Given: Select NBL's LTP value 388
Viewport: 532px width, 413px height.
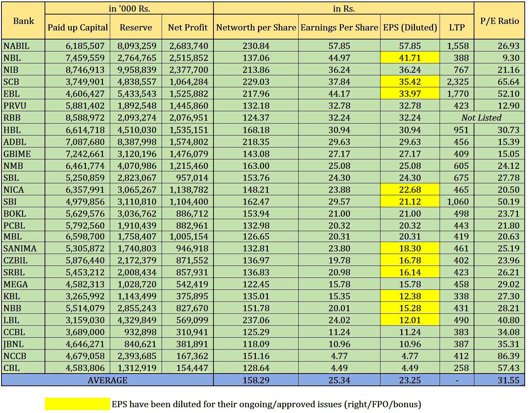Looking at the screenshot, I should tap(457, 58).
